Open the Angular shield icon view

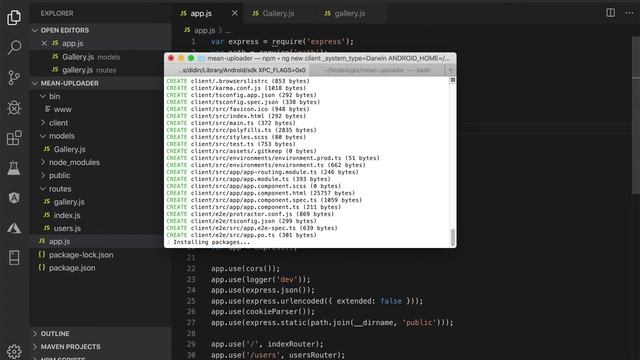(14, 198)
